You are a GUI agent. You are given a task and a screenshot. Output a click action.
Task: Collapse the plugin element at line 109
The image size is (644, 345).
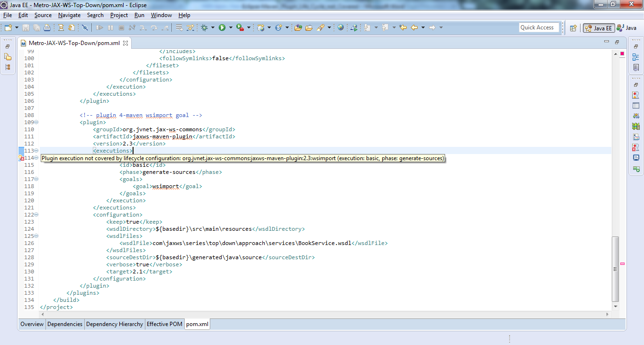(x=36, y=122)
